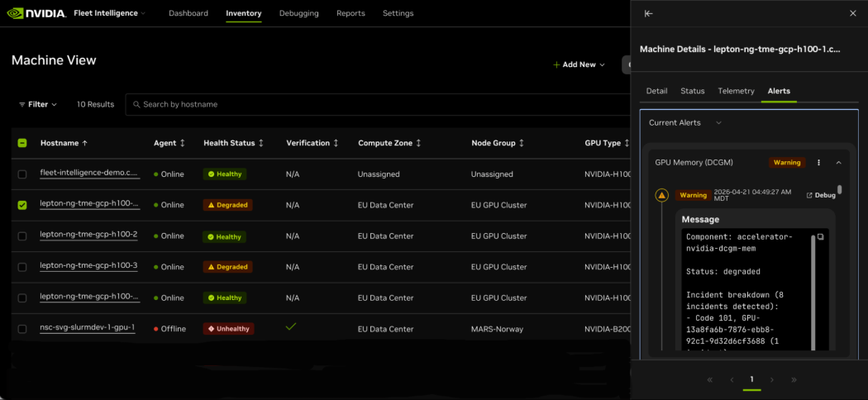Collapse the Machine Details side panel

click(x=649, y=14)
